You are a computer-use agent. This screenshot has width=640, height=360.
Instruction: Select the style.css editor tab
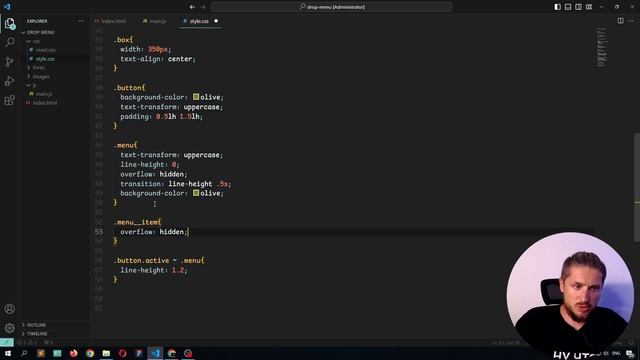pos(199,21)
